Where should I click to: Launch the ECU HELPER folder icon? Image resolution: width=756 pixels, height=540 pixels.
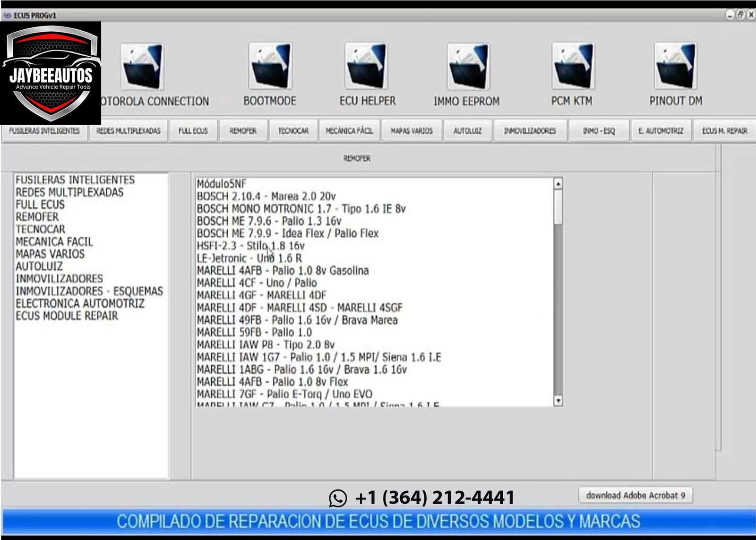(x=367, y=66)
